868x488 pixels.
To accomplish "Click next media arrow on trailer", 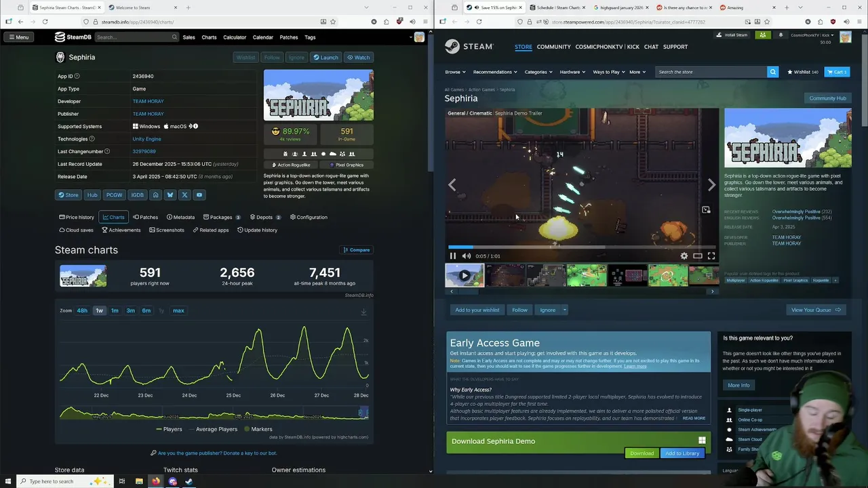I will click(x=711, y=184).
